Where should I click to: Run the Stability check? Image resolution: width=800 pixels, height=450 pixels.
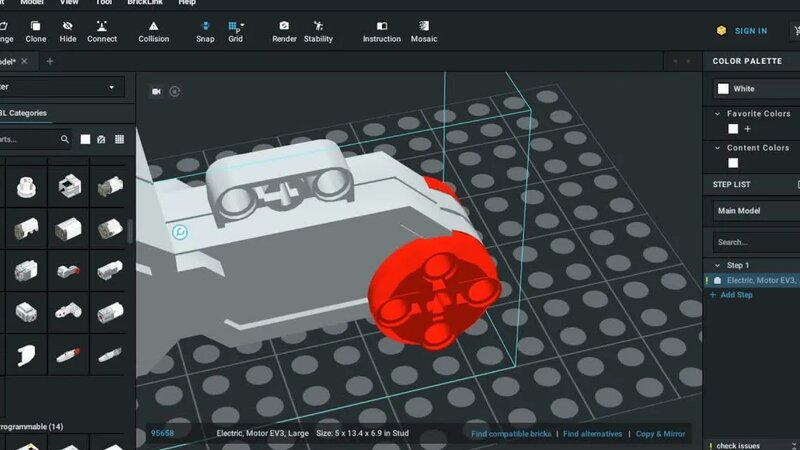318,32
